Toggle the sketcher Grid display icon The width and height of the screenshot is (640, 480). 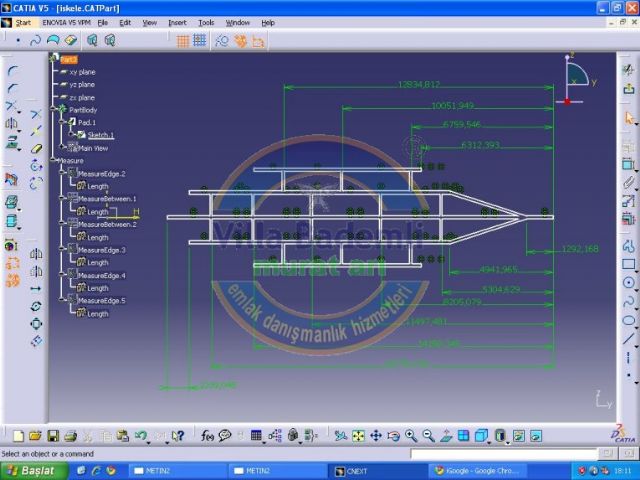coord(183,41)
